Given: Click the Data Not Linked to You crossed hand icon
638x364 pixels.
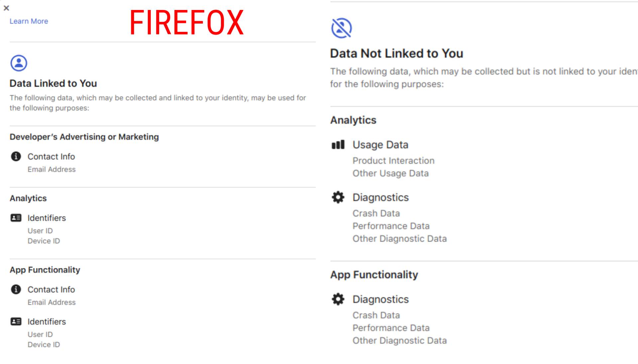Looking at the screenshot, I should tap(341, 28).
